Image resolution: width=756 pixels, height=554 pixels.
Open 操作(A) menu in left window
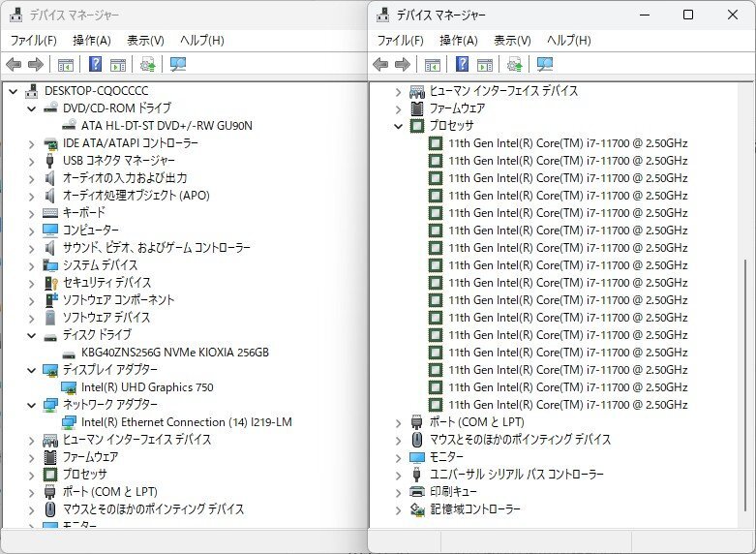point(92,40)
